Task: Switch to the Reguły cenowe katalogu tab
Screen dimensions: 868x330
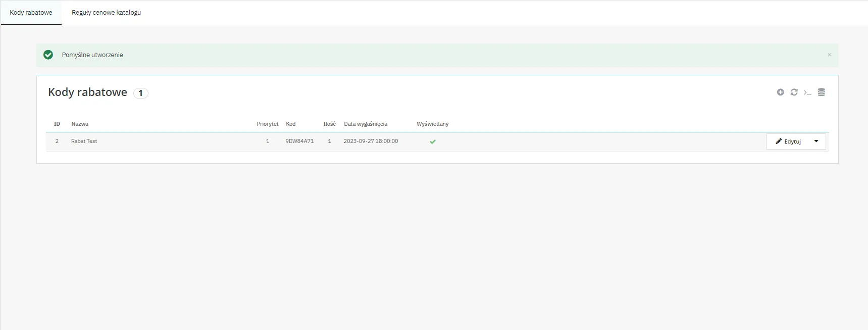Action: (106, 13)
